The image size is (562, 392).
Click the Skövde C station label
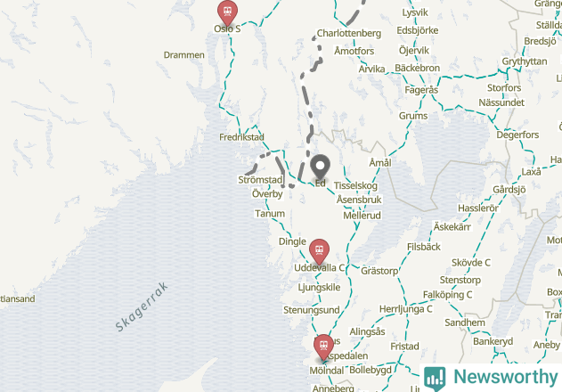click(470, 263)
